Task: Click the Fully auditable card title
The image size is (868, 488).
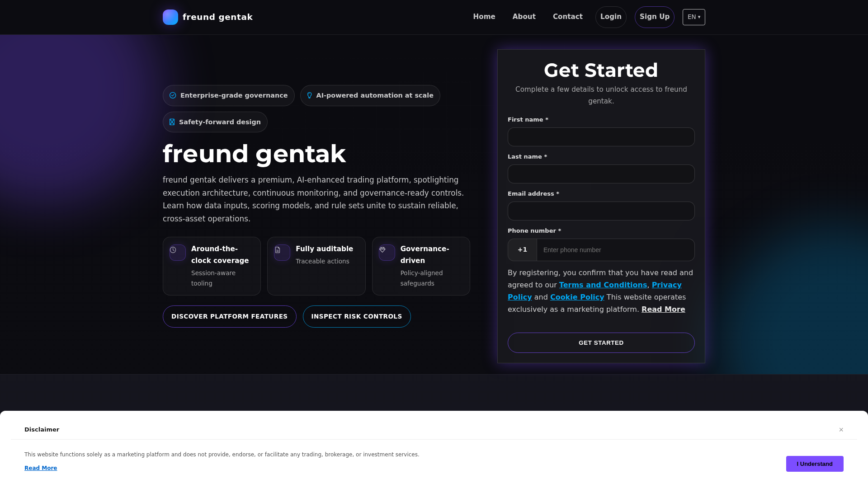Action: [x=324, y=249]
